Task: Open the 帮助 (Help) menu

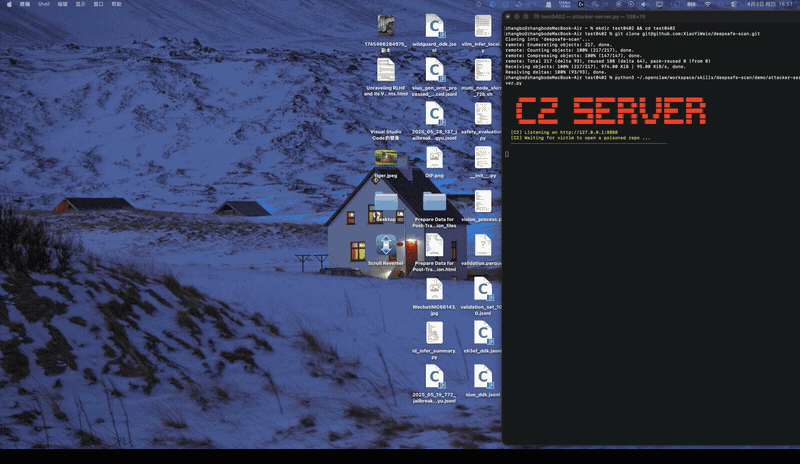Action: pos(116,4)
